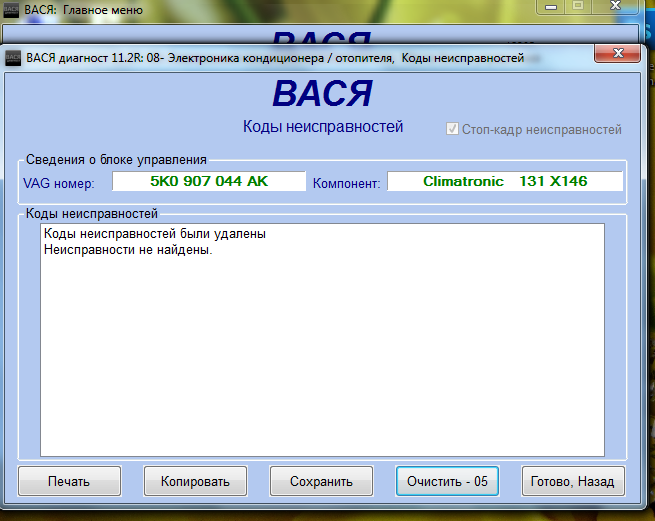Click the 'Компонент:' label
This screenshot has width=655, height=521.
pos(347,183)
